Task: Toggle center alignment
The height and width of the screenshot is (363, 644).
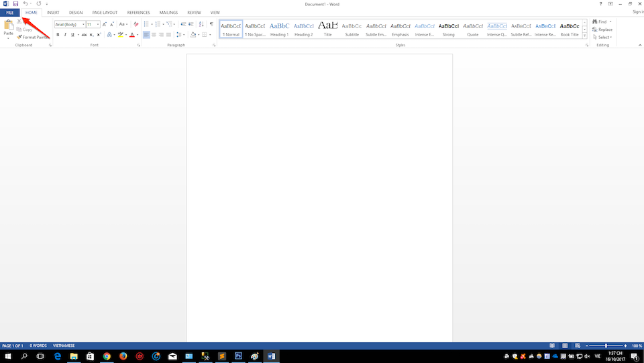Action: [x=154, y=35]
